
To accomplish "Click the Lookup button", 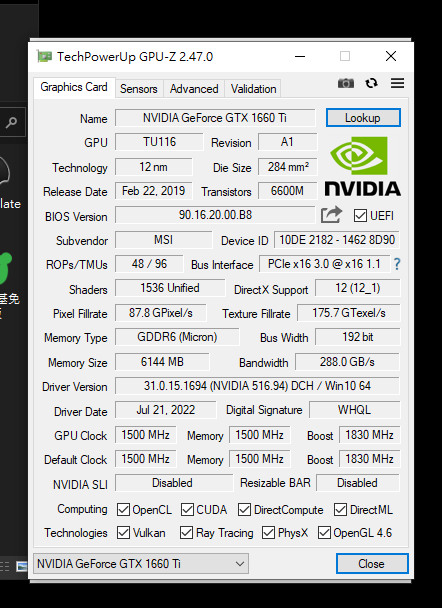I will click(363, 117).
